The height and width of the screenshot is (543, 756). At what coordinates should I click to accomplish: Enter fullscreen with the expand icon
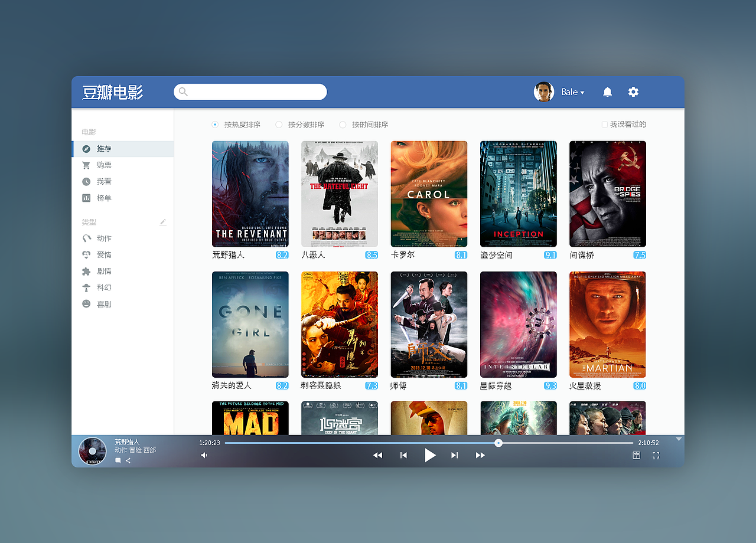point(656,455)
